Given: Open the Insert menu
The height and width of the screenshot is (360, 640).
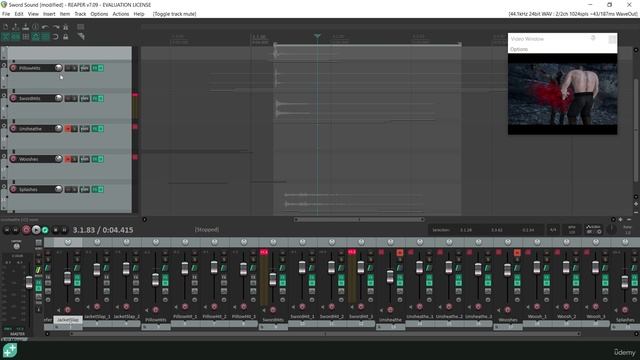Looking at the screenshot, I should (49, 14).
